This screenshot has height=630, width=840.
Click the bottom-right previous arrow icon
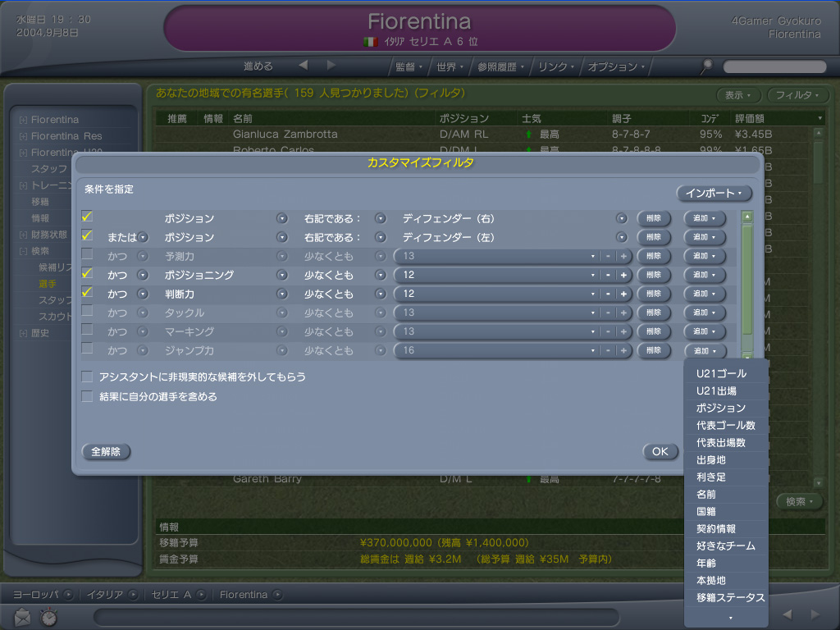pyautogui.click(x=787, y=614)
